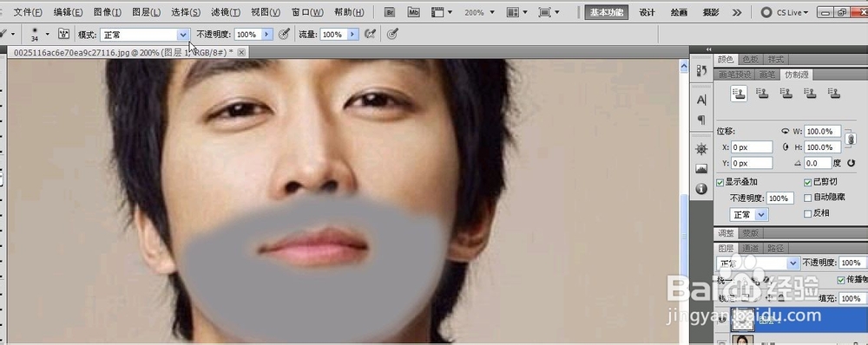
Task: Open the info panel i icon
Action: click(x=701, y=189)
